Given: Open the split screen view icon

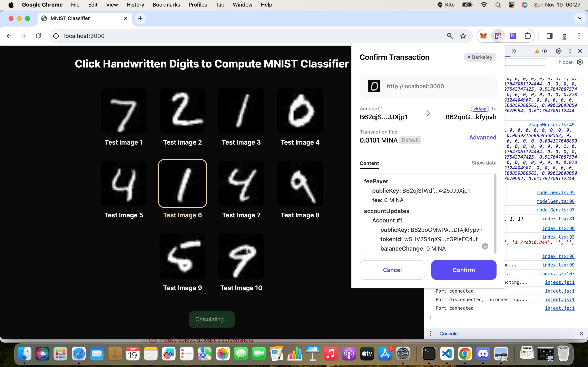Looking at the screenshot, I should [549, 36].
